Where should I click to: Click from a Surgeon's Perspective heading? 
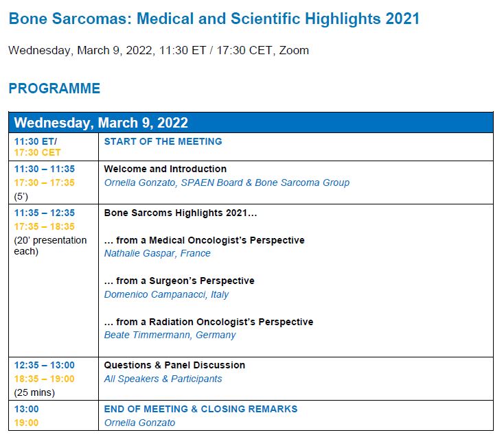tap(179, 281)
